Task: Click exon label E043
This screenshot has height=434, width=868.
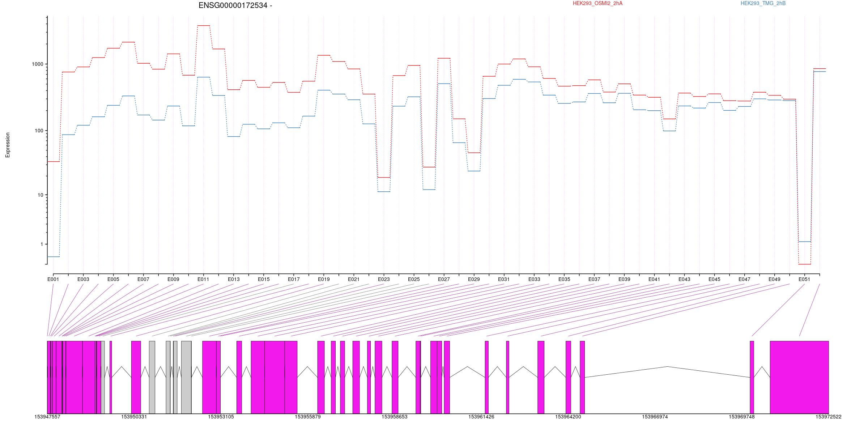Action: 684,279
